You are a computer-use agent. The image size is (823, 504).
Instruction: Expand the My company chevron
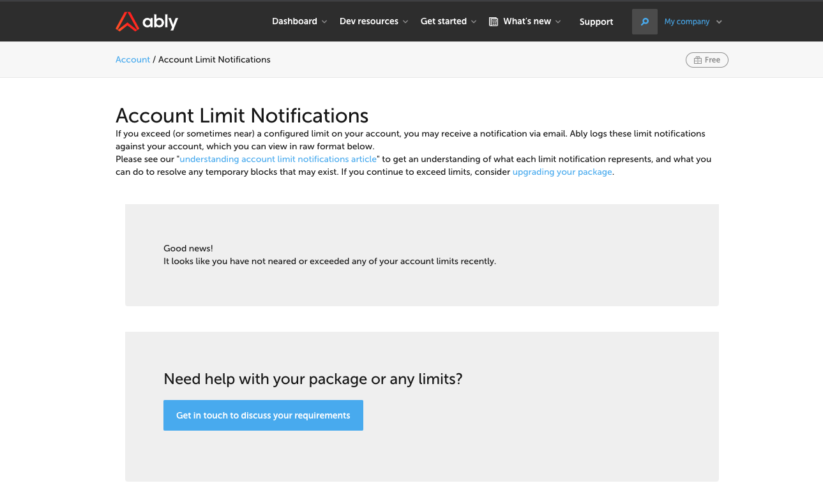[x=719, y=22]
